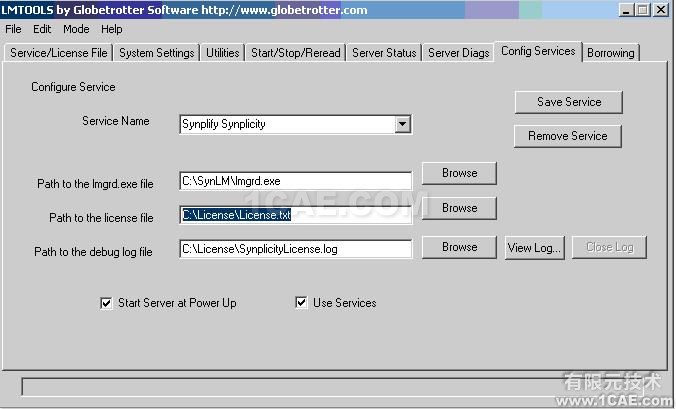The width and height of the screenshot is (676, 409).
Task: Minimize the LMTOOLS window
Action: 626,9
